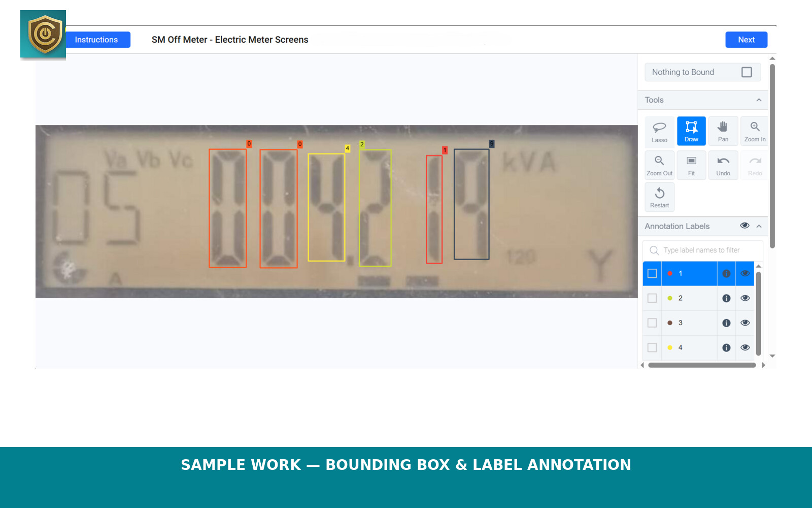The width and height of the screenshot is (812, 508).
Task: Click the label list scroll-up arrow
Action: [x=758, y=266]
